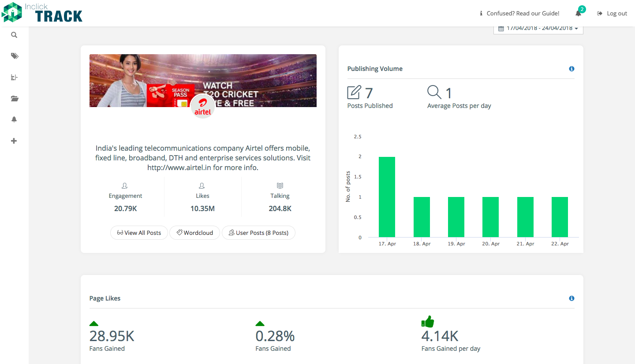Screen dimensions: 635x364
Task: Click the Inclick Track logo
Action: coord(42,12)
